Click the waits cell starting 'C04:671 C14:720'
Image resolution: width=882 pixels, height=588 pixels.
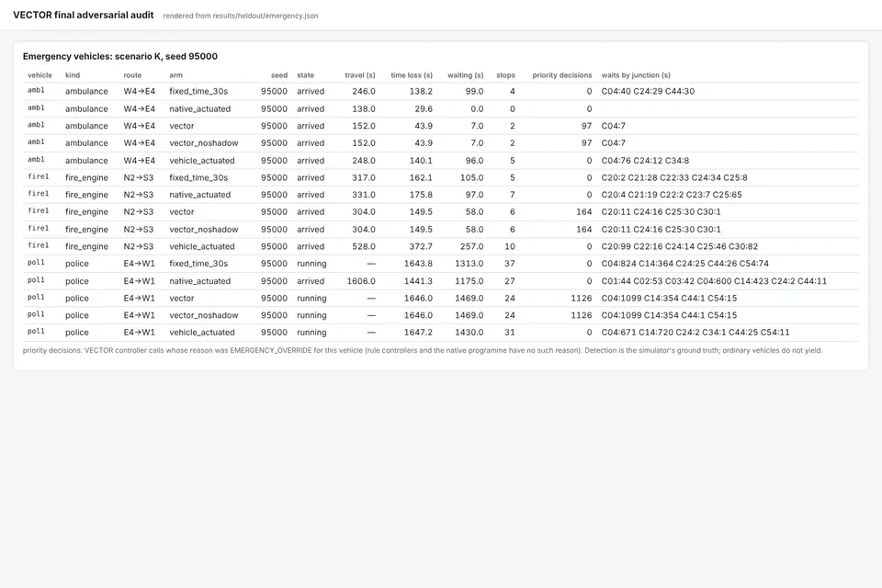[695, 333]
